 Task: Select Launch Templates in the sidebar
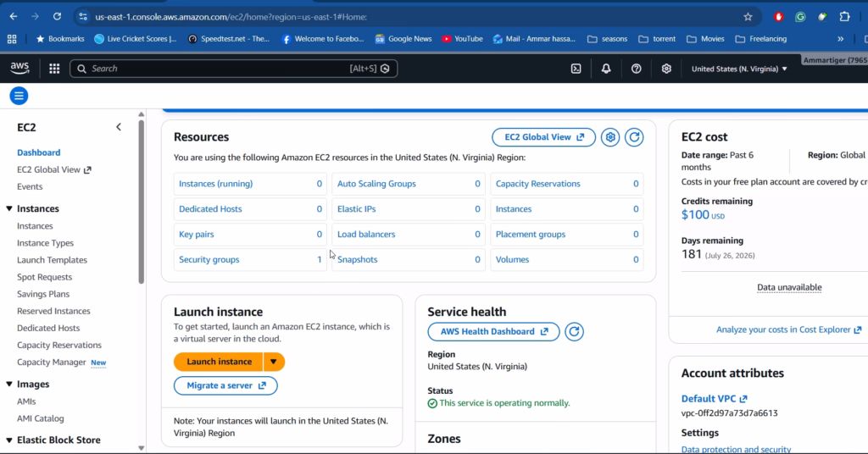52,260
